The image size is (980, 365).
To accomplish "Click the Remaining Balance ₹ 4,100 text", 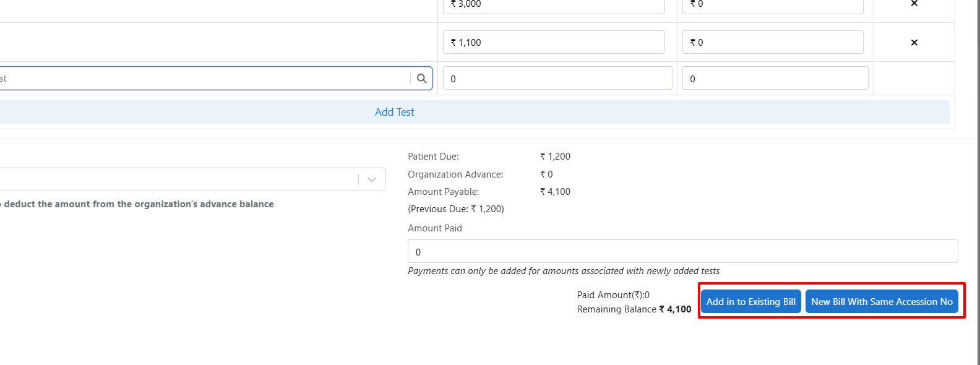I will click(x=634, y=309).
